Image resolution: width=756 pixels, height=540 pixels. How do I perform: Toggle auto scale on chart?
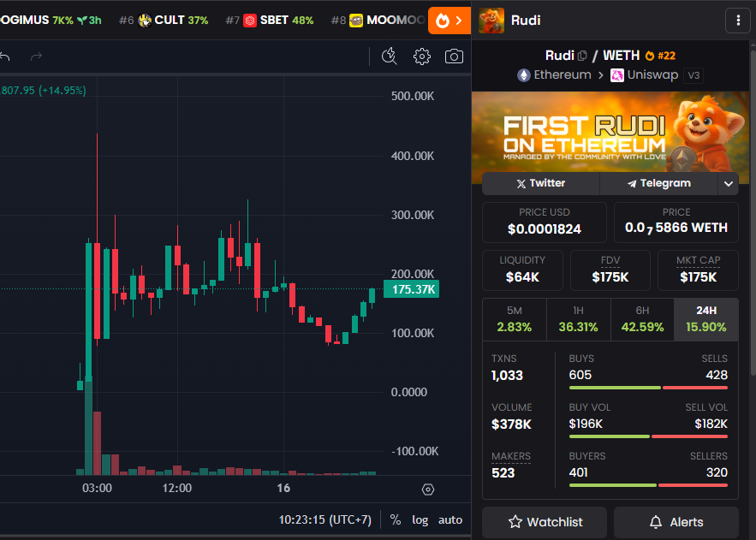tap(449, 519)
